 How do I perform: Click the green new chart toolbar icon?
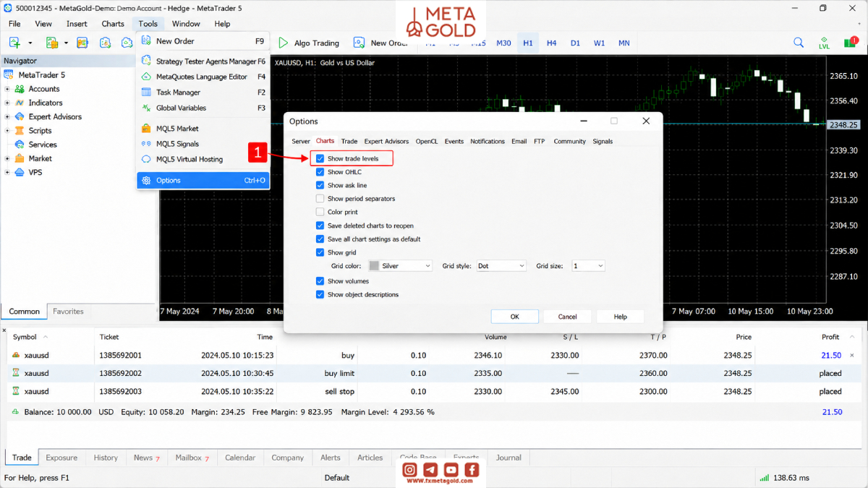[14, 43]
